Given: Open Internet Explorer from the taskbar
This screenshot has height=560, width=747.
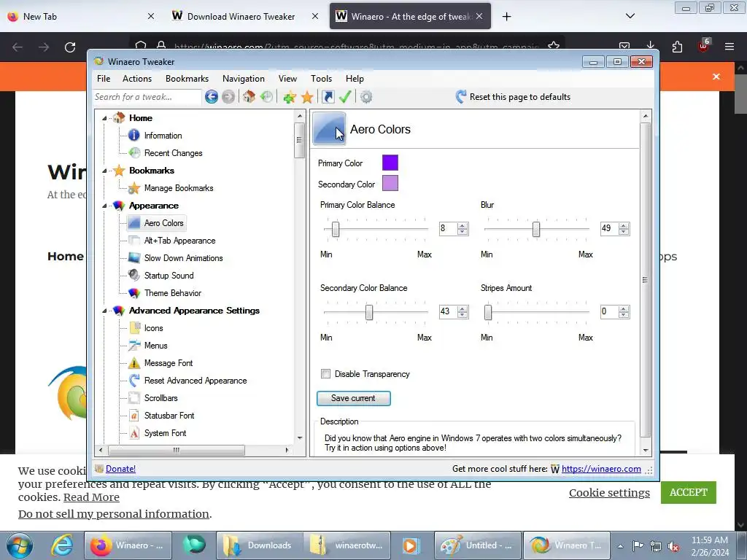Looking at the screenshot, I should click(x=62, y=545).
